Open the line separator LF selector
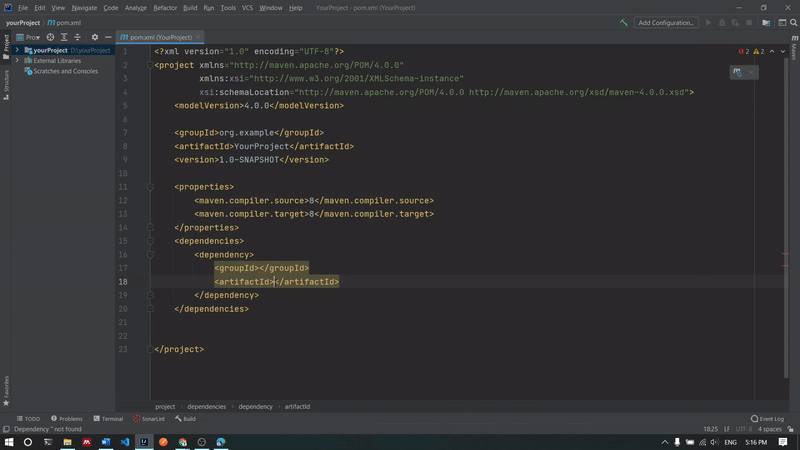Image resolution: width=800 pixels, height=450 pixels. [727, 429]
